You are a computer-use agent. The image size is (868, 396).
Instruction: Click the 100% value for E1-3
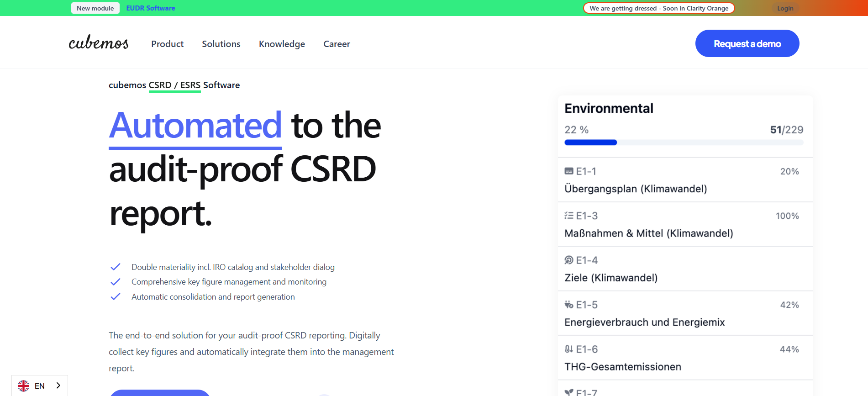pos(787,216)
